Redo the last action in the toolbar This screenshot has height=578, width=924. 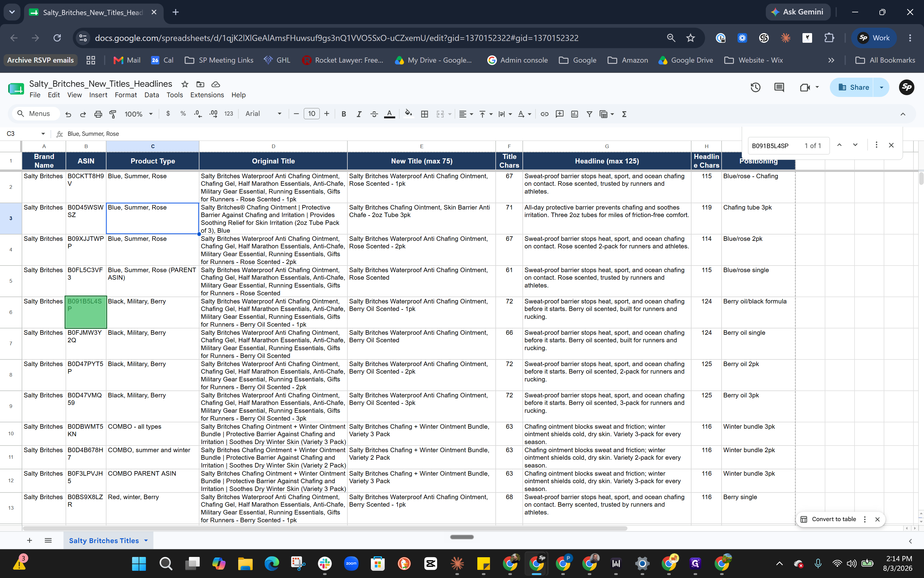(x=83, y=114)
